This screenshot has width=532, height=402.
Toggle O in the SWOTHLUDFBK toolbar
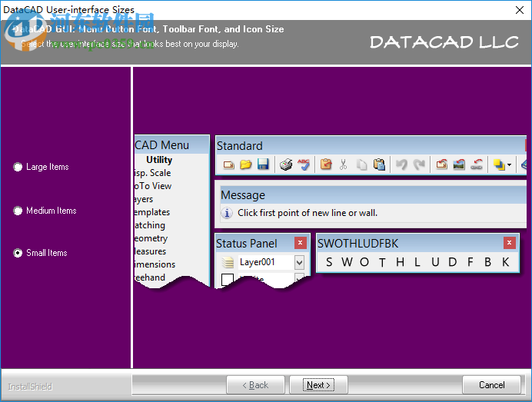[364, 262]
